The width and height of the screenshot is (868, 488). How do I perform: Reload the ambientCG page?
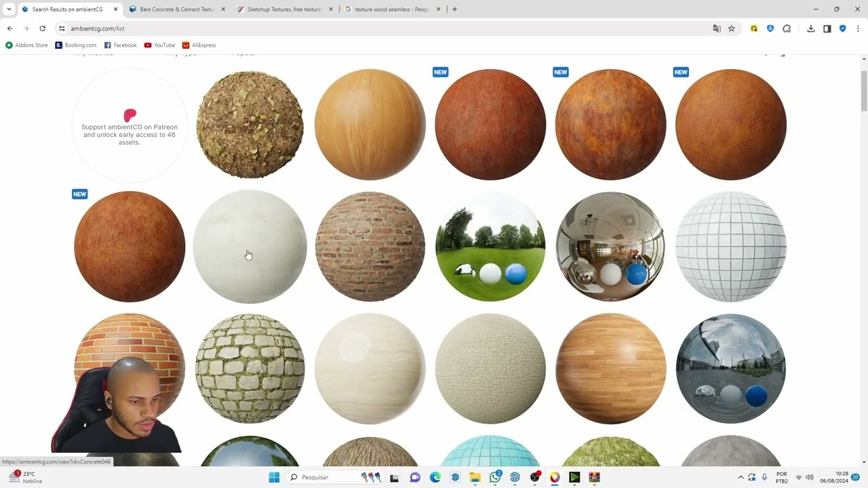coord(42,28)
